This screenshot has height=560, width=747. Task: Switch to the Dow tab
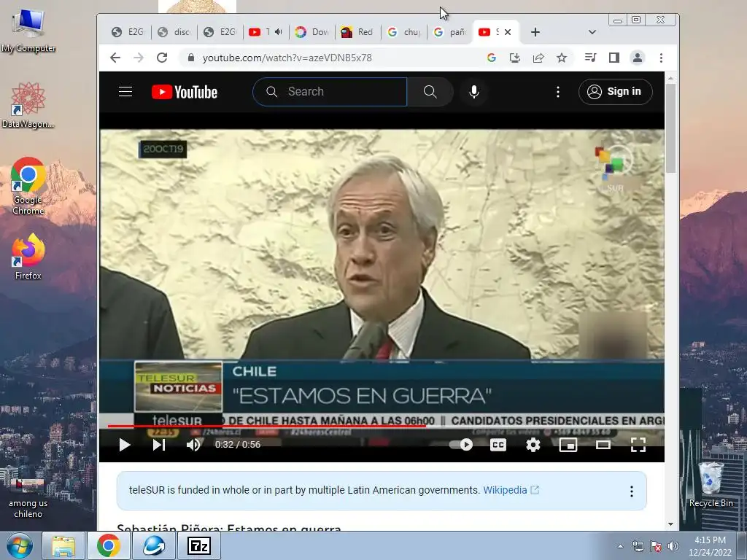(312, 32)
